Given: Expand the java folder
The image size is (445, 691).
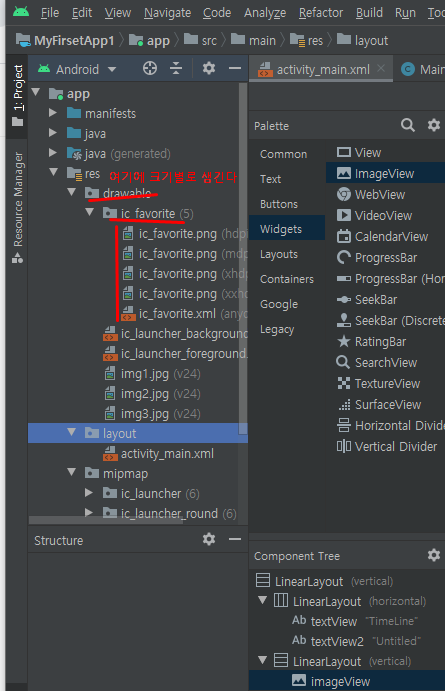Looking at the screenshot, I should (x=53, y=133).
